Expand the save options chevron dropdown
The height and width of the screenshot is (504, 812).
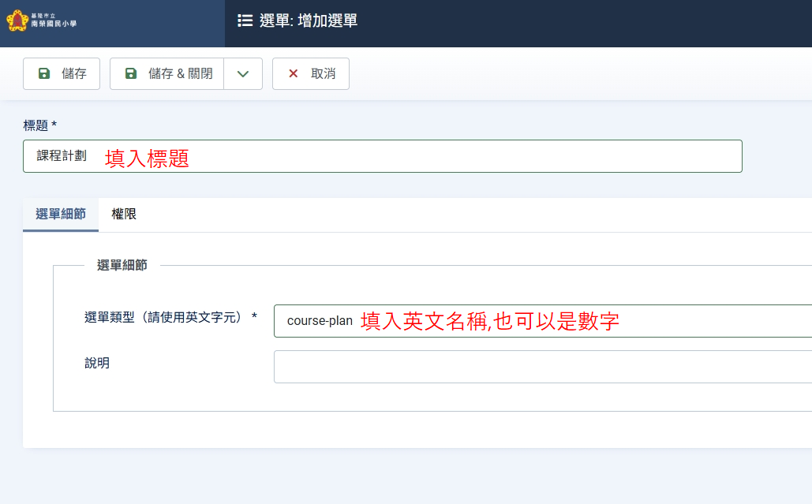pos(243,73)
